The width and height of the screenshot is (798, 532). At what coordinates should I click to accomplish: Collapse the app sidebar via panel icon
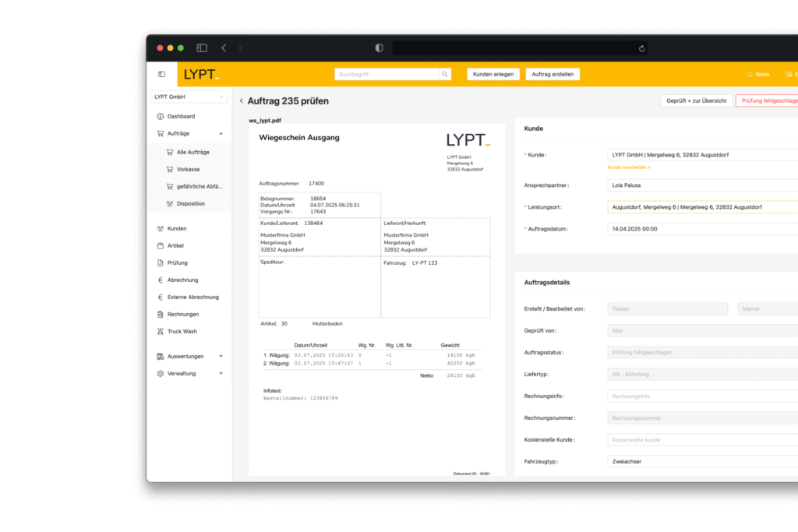point(162,74)
